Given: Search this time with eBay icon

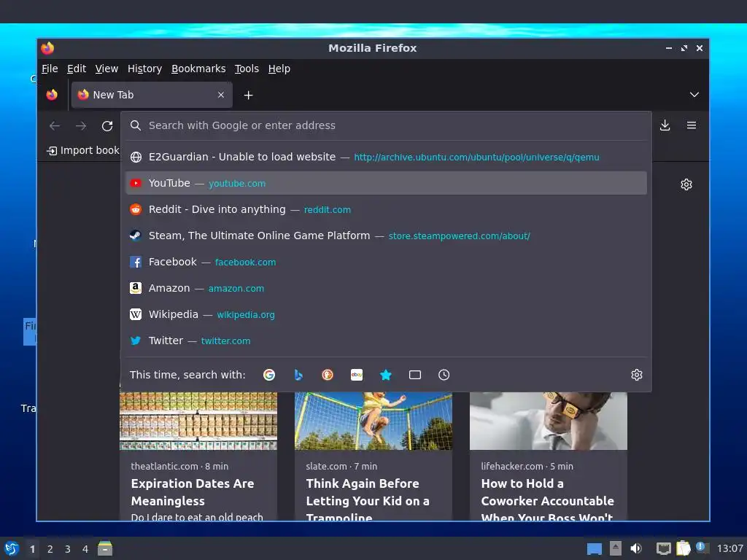Looking at the screenshot, I should click(357, 375).
